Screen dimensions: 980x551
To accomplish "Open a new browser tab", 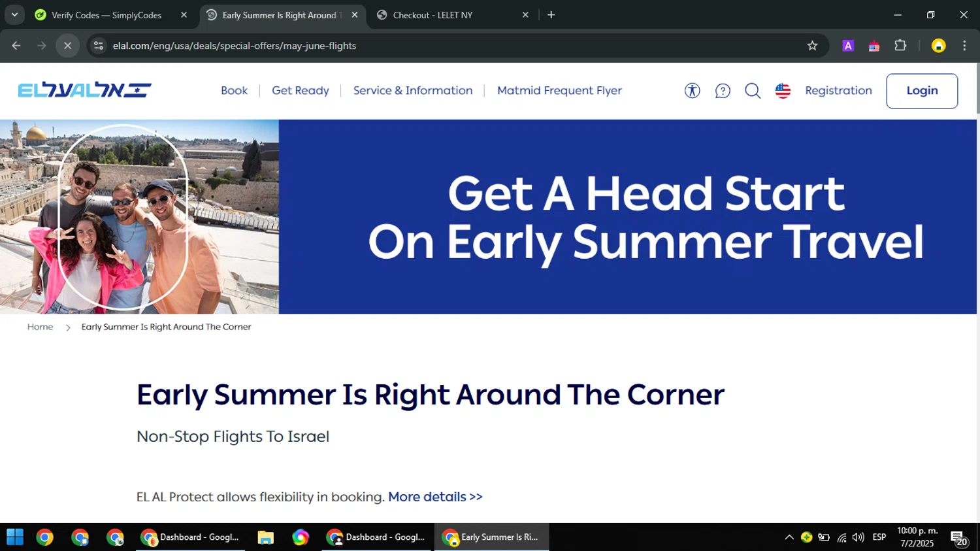I will point(551,15).
